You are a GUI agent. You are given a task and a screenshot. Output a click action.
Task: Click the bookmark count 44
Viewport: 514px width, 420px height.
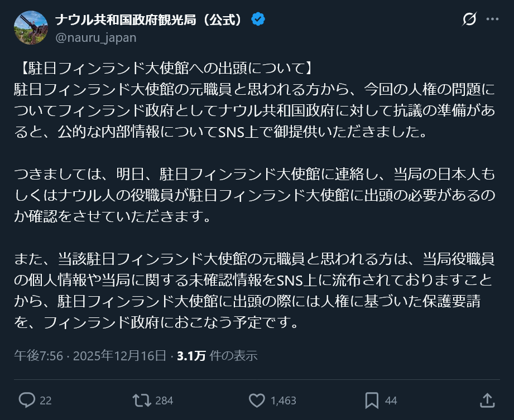pyautogui.click(x=391, y=400)
